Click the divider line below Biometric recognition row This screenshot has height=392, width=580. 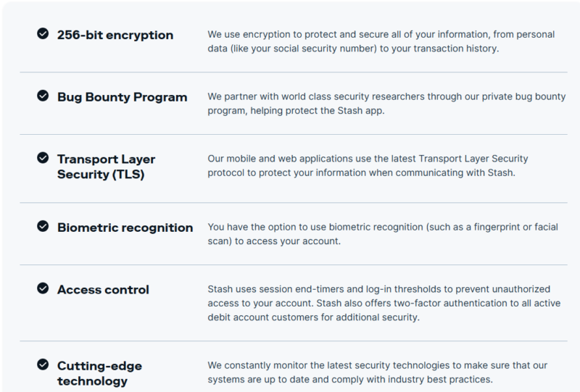[x=294, y=264]
